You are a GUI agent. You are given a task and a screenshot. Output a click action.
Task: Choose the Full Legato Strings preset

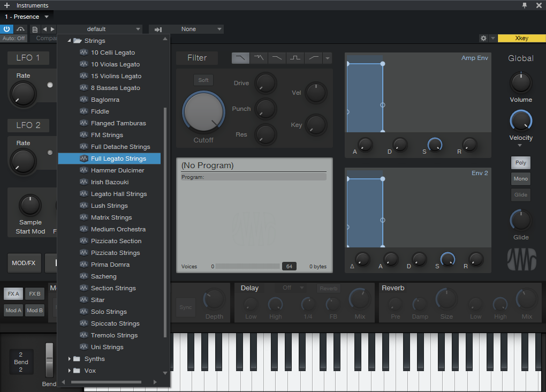[109, 159]
